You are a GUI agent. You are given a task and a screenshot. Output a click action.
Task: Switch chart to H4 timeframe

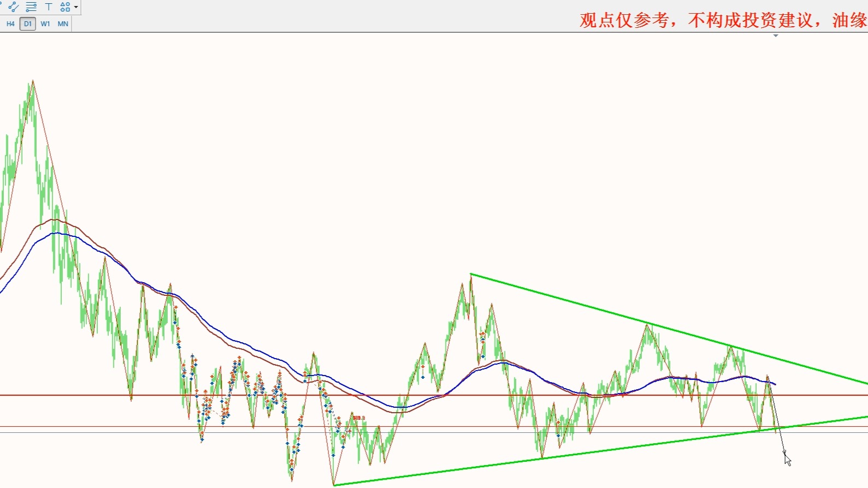click(10, 24)
